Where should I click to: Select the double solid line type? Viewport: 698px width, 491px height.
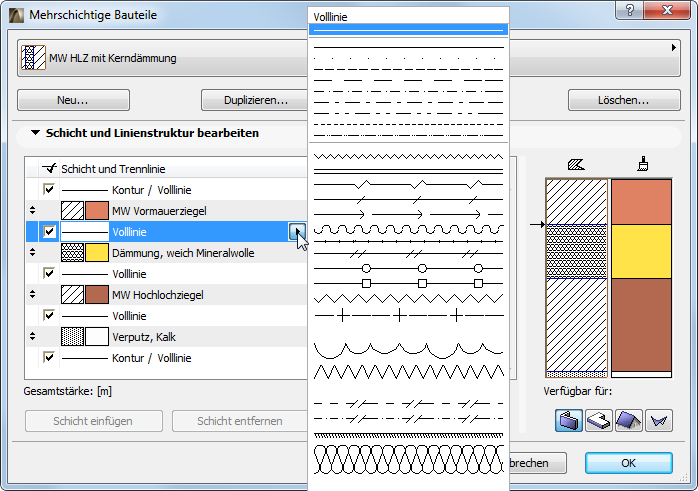[408, 170]
